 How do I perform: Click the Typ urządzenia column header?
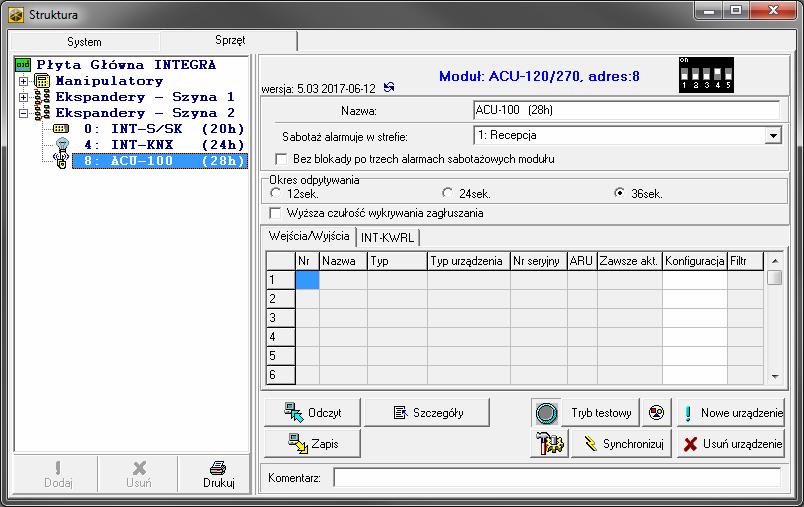pos(469,261)
